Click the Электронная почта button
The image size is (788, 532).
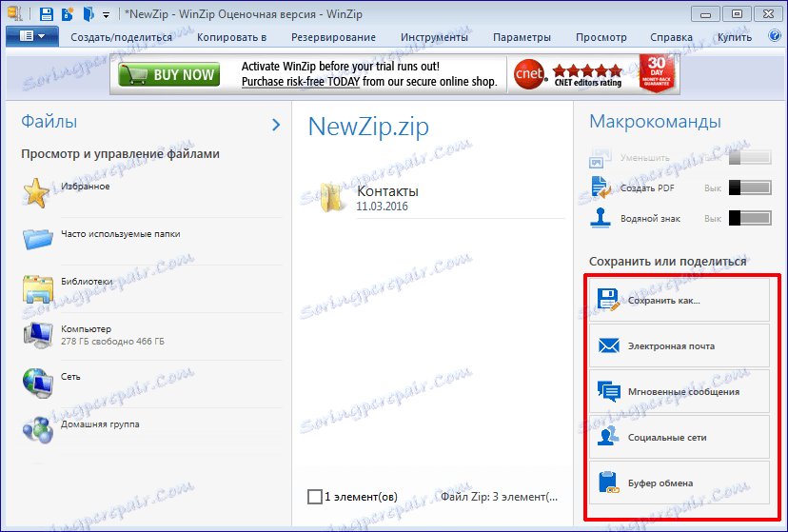point(679,345)
